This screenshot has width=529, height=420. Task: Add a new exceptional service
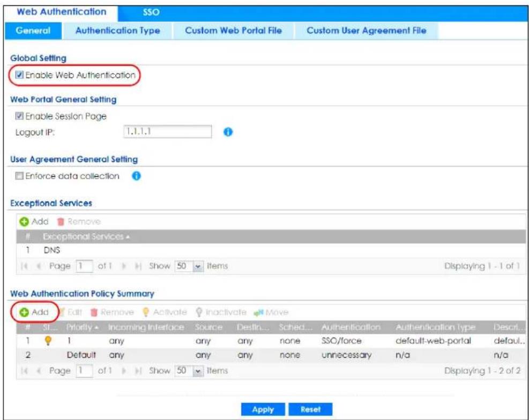[34, 222]
